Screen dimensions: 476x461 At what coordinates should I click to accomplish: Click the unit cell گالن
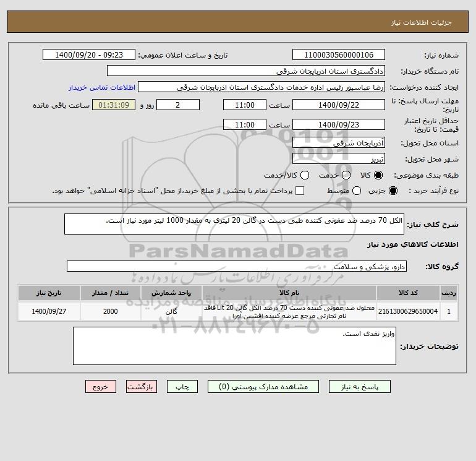171,311
